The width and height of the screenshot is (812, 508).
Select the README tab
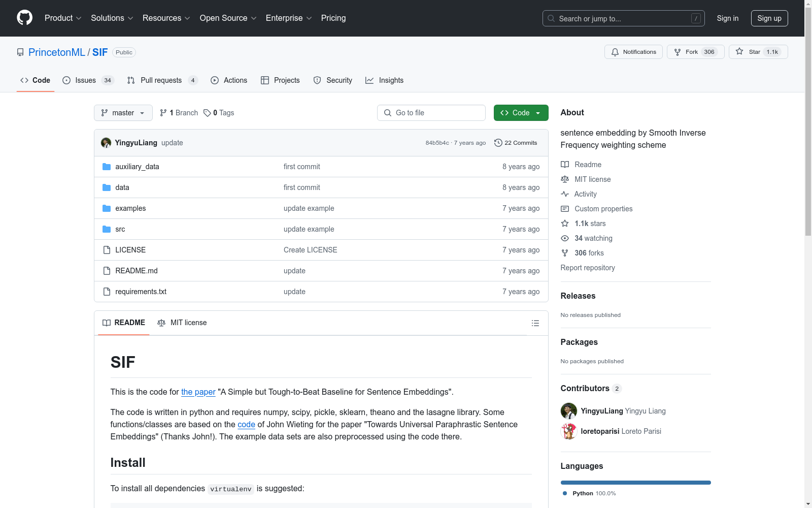(124, 323)
